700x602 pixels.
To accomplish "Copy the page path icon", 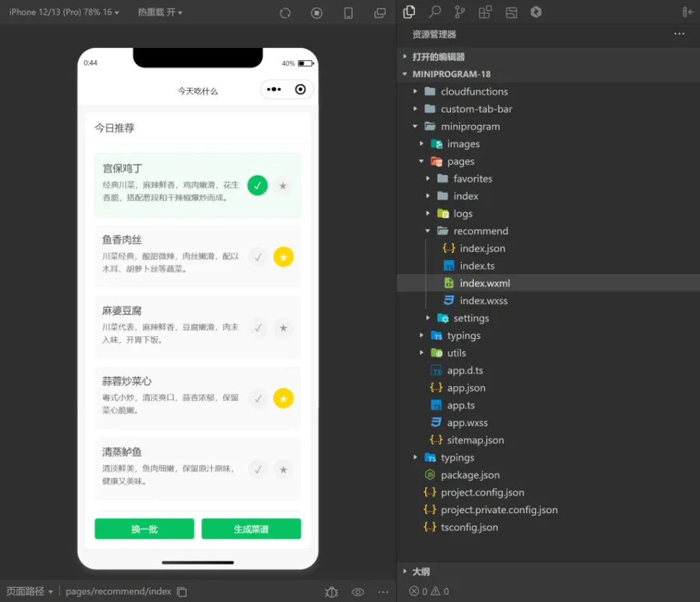I will pos(182,592).
